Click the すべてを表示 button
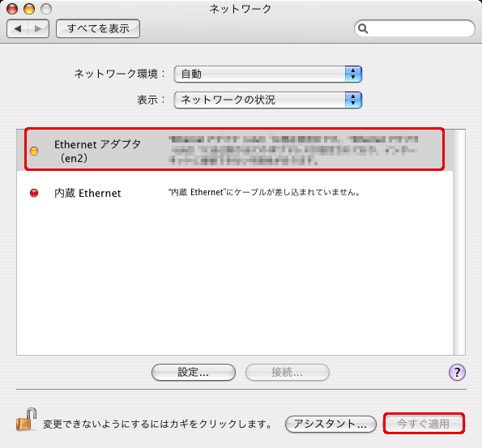The width and height of the screenshot is (482, 448). (98, 28)
